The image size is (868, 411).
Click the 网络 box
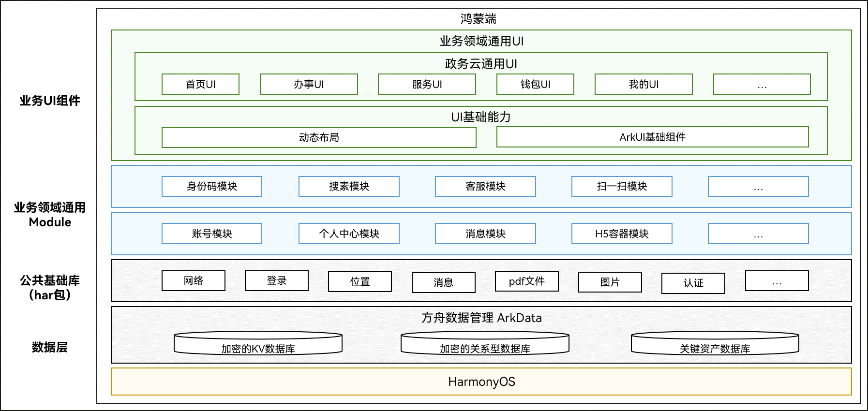click(194, 280)
